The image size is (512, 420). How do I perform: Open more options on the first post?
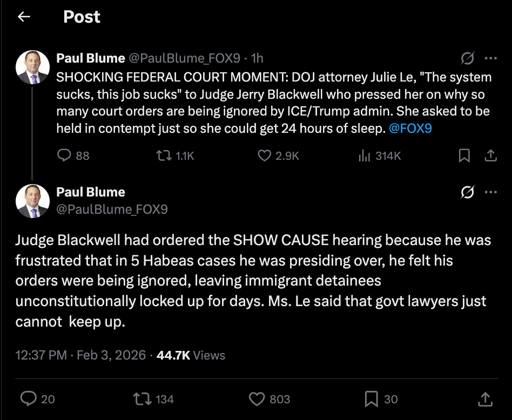(490, 58)
